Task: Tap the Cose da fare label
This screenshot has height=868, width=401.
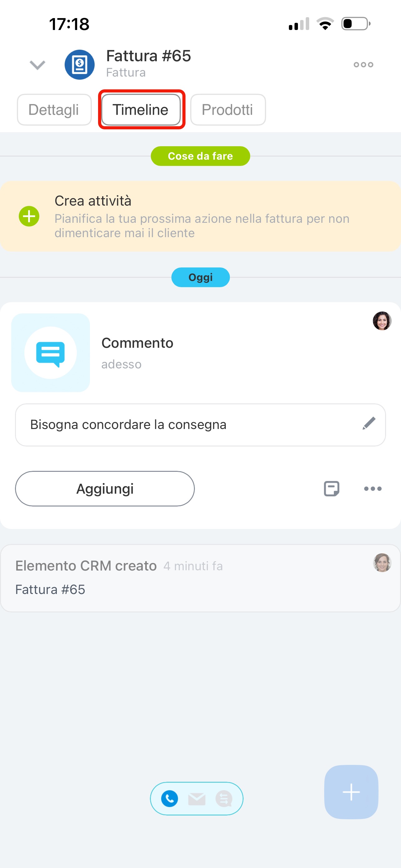Action: [200, 156]
